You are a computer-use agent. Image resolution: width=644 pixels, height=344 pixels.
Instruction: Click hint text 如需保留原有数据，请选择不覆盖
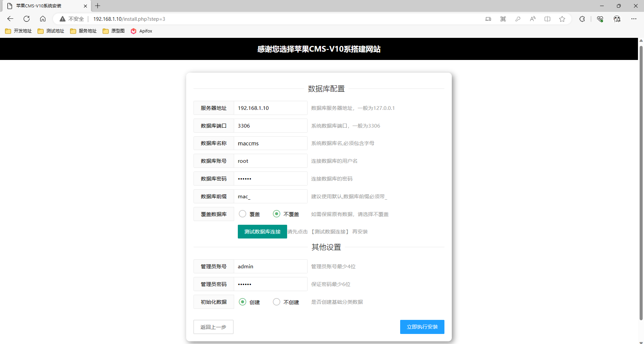(x=350, y=214)
